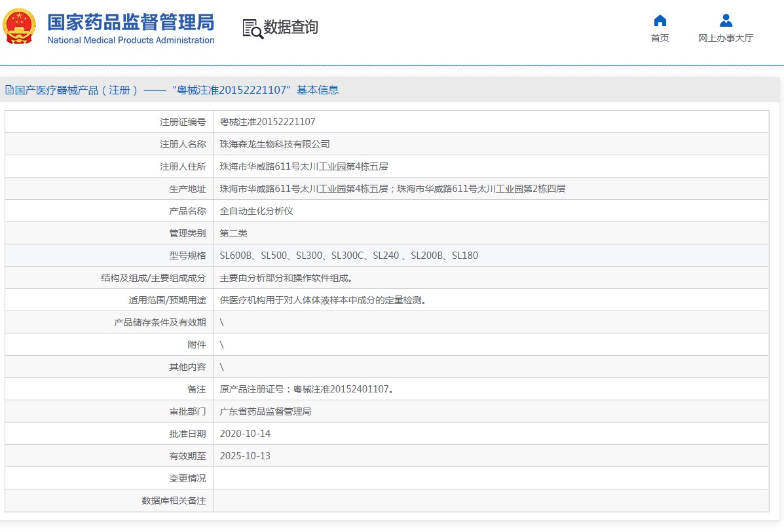Viewport: 784px width, 532px height.
Task: Select the SL600B model specification list
Action: pos(349,256)
